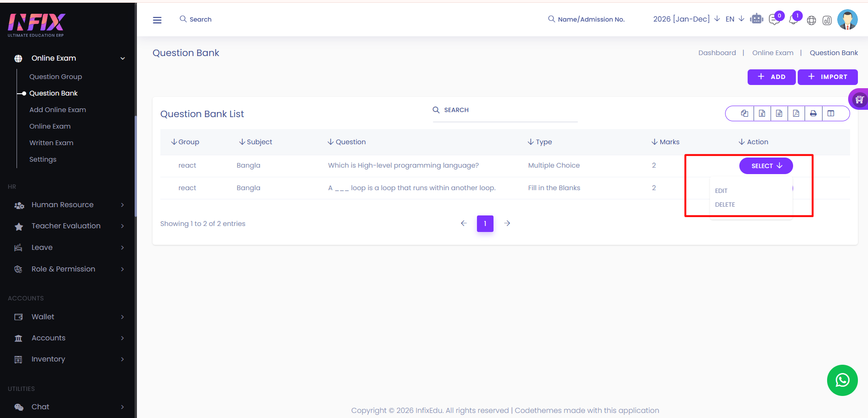Open the AI robot assistant icon
The height and width of the screenshot is (418, 868).
756,19
